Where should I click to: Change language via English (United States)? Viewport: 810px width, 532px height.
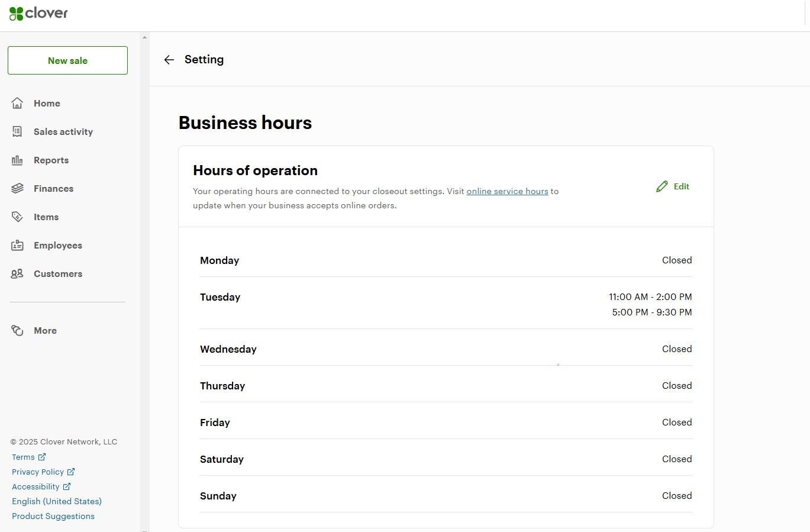coord(57,501)
